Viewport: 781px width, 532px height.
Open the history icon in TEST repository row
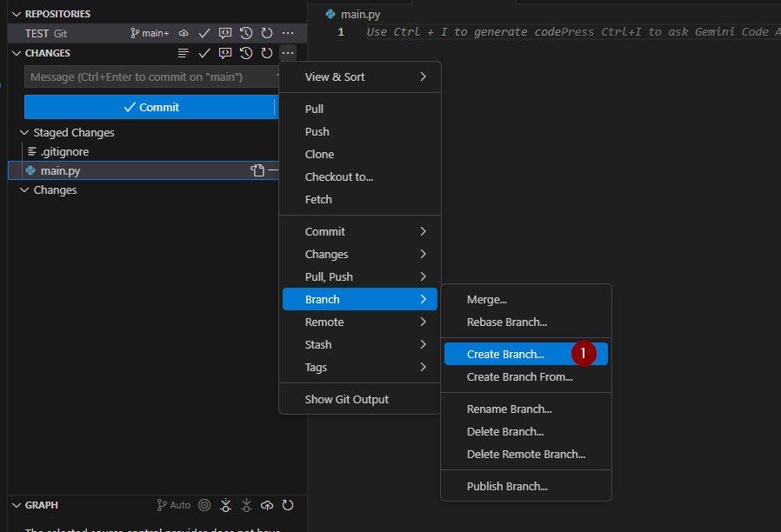(246, 33)
